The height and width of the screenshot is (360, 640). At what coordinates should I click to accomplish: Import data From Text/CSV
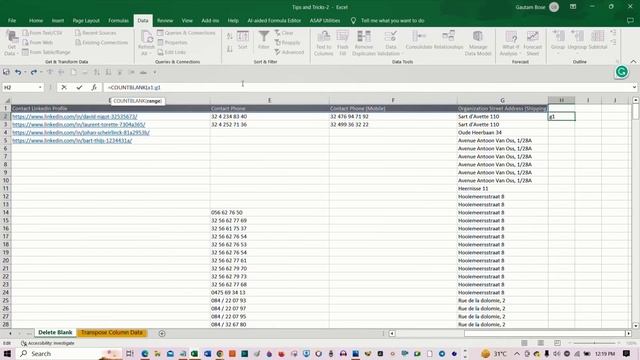coord(42,33)
